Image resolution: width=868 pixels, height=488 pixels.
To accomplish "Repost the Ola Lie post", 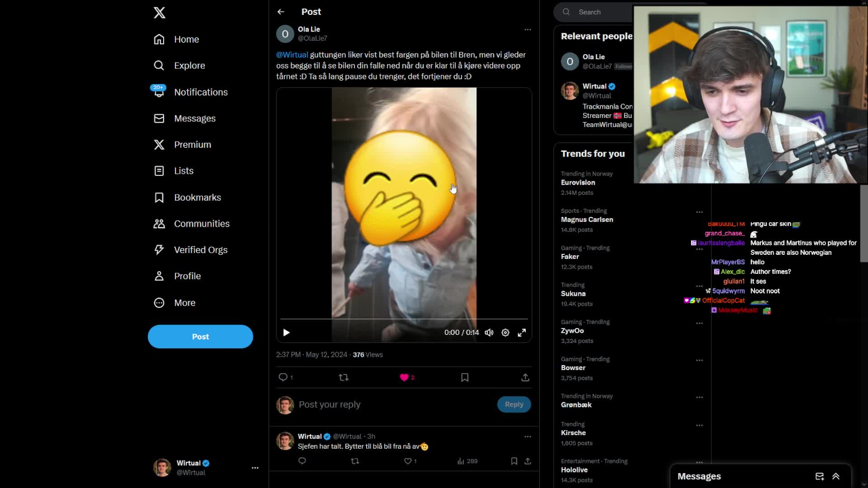I will pos(344,377).
